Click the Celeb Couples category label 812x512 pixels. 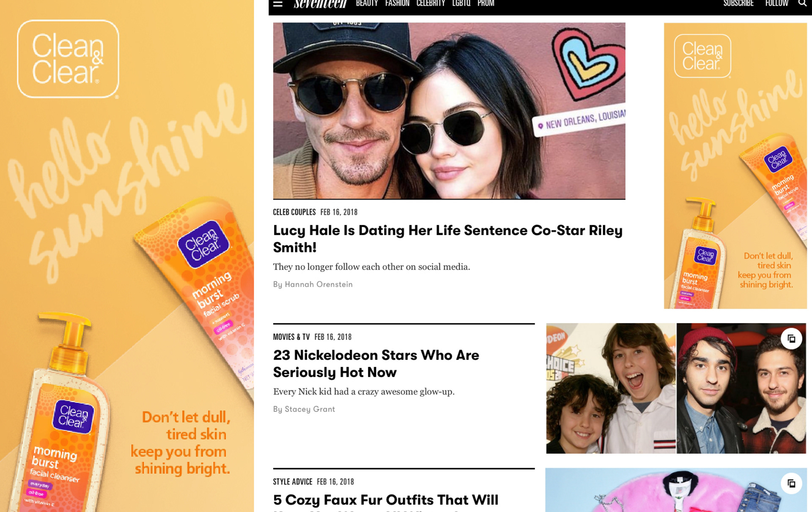[294, 212]
